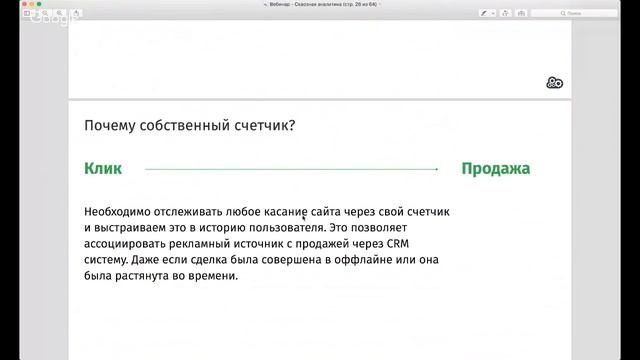Click the yellow minimize window button

tap(32, 4)
